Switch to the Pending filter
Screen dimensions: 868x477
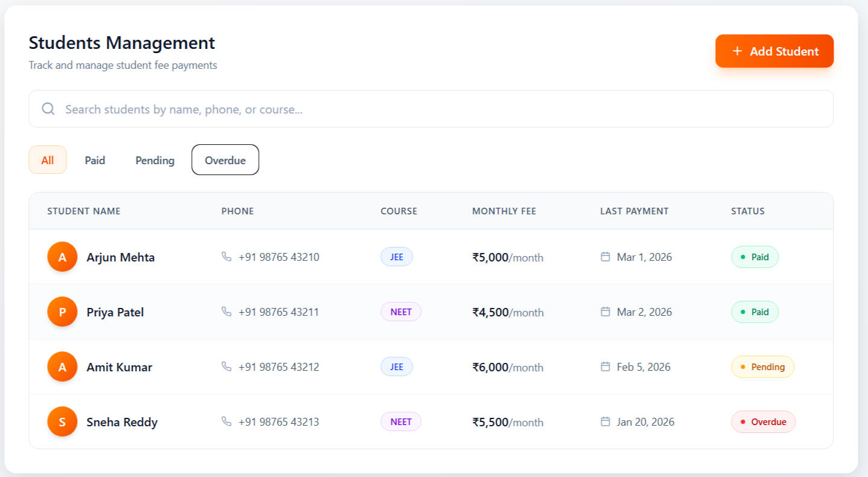(155, 160)
